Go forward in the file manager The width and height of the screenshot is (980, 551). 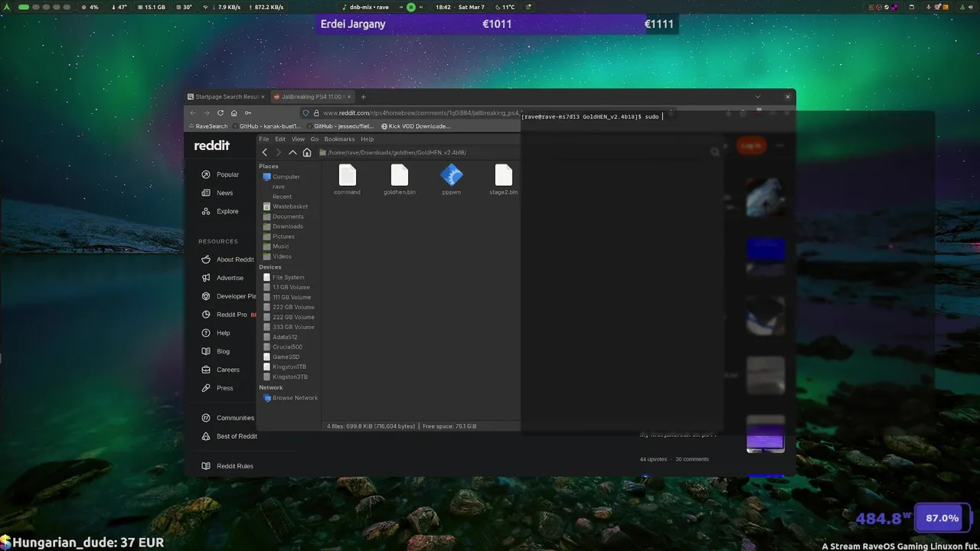click(278, 152)
